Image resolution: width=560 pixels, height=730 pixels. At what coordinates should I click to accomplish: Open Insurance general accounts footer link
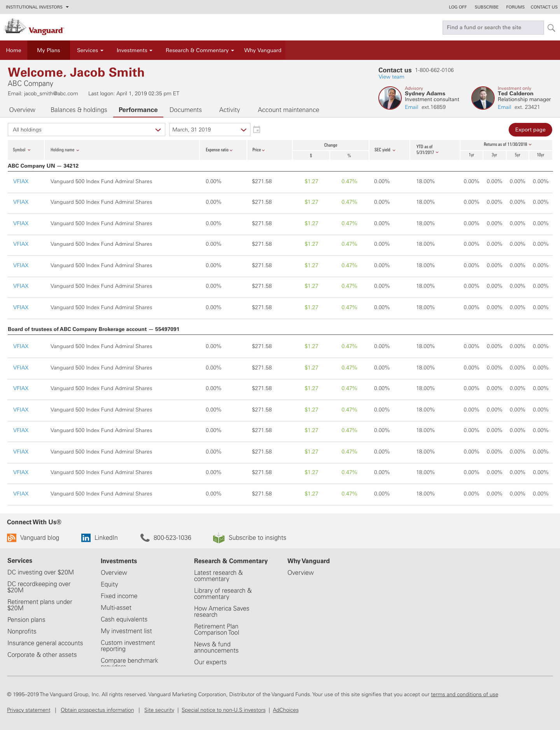coord(45,643)
